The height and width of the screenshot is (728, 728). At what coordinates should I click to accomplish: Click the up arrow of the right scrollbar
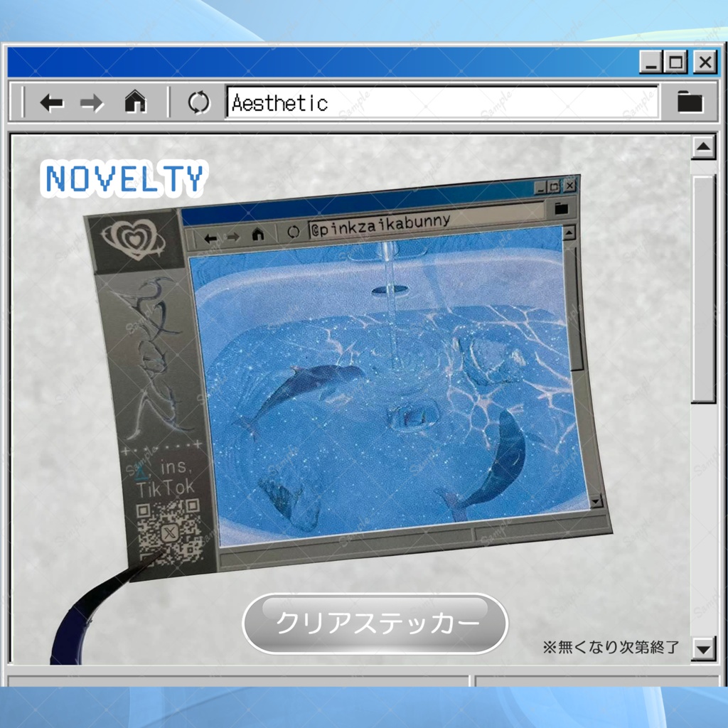click(703, 148)
